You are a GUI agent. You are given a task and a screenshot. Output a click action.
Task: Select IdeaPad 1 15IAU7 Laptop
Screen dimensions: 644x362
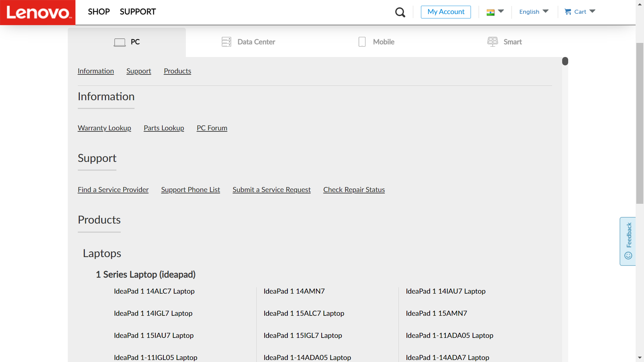tap(154, 336)
